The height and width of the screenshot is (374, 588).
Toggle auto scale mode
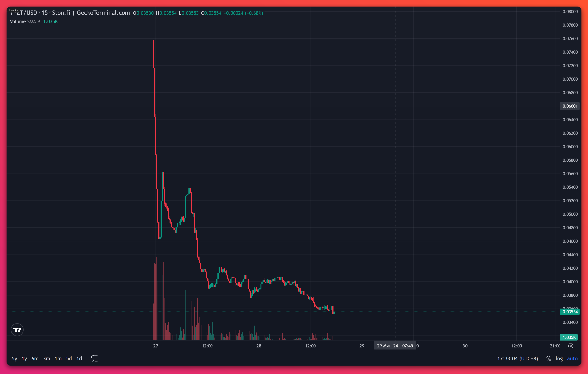[572, 358]
